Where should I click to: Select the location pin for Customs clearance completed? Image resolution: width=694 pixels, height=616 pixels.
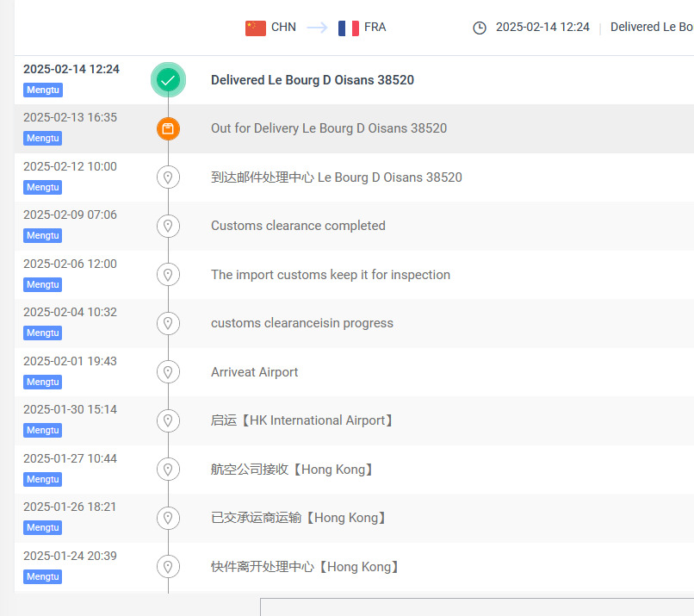pyautogui.click(x=168, y=226)
